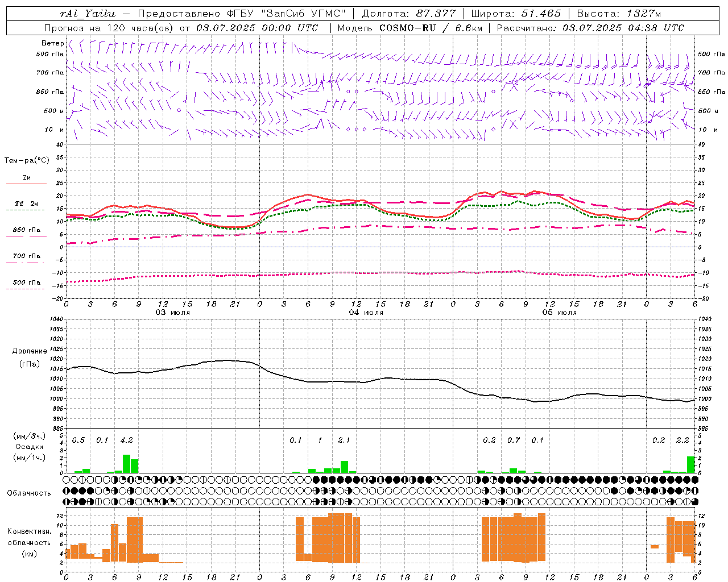Viewport: 728px width, 582px height.
Task: Select the (мм/1ч.) precipitation unit label
Action: pos(29,458)
